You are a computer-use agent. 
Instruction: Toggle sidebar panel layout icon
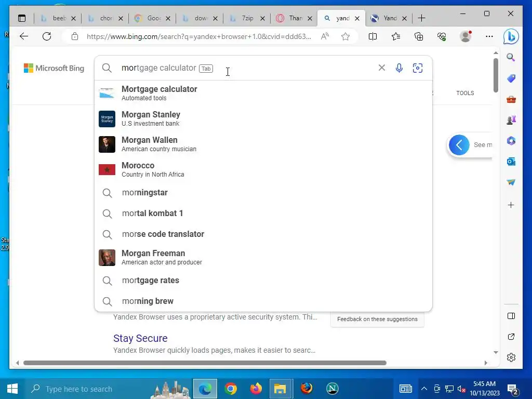pyautogui.click(x=511, y=316)
